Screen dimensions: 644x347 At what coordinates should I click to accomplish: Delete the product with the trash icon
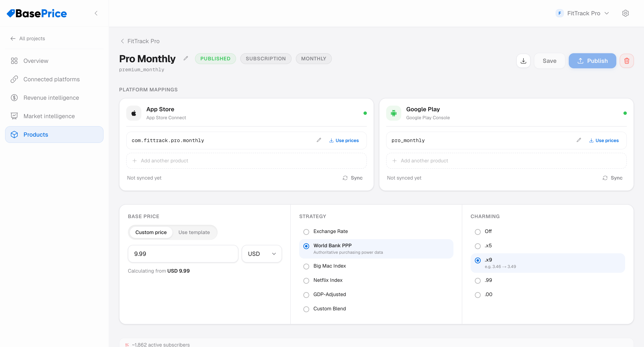click(x=627, y=61)
